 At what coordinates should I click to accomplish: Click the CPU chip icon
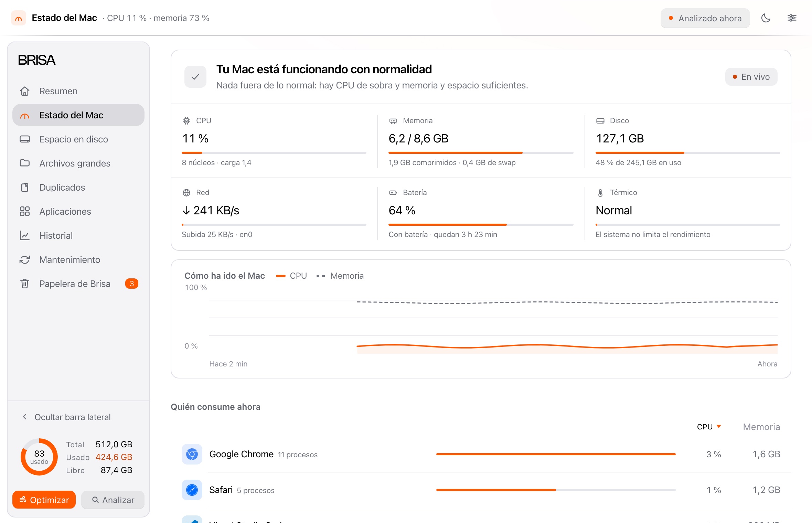coord(186,121)
